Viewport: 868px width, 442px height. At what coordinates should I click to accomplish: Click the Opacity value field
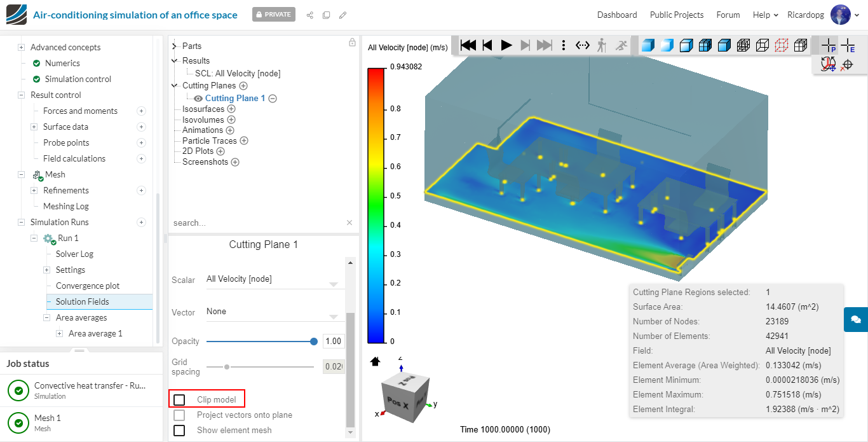click(334, 342)
